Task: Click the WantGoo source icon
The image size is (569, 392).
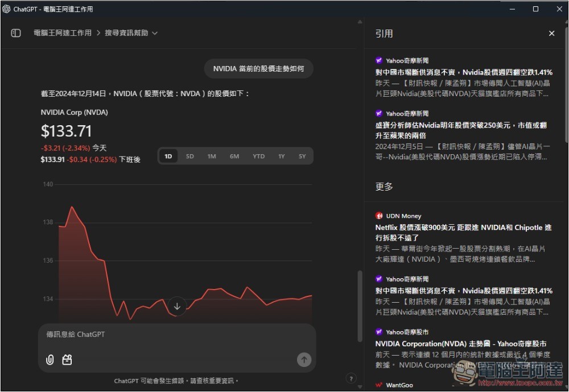Action: coord(379,385)
